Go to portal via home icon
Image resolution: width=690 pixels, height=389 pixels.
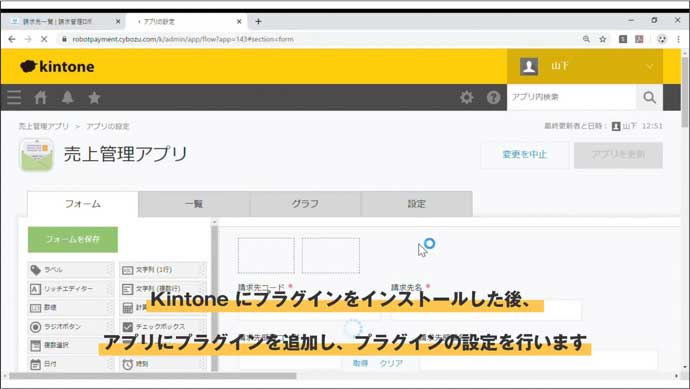click(40, 97)
